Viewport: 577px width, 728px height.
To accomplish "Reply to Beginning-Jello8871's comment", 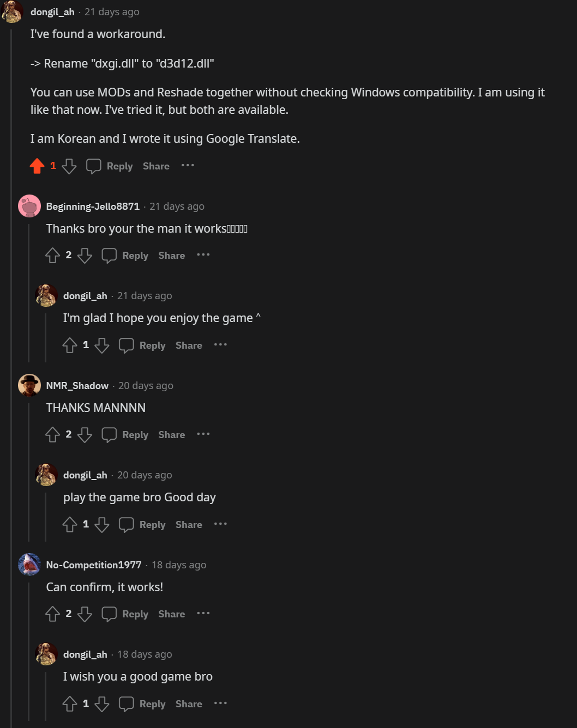I will click(125, 256).
